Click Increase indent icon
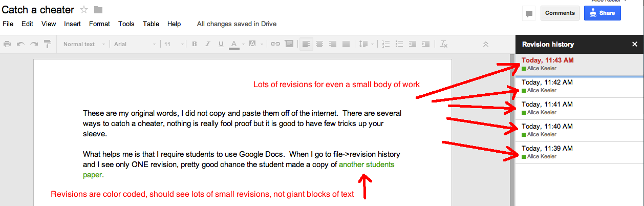The height and width of the screenshot is (206, 644). 426,44
